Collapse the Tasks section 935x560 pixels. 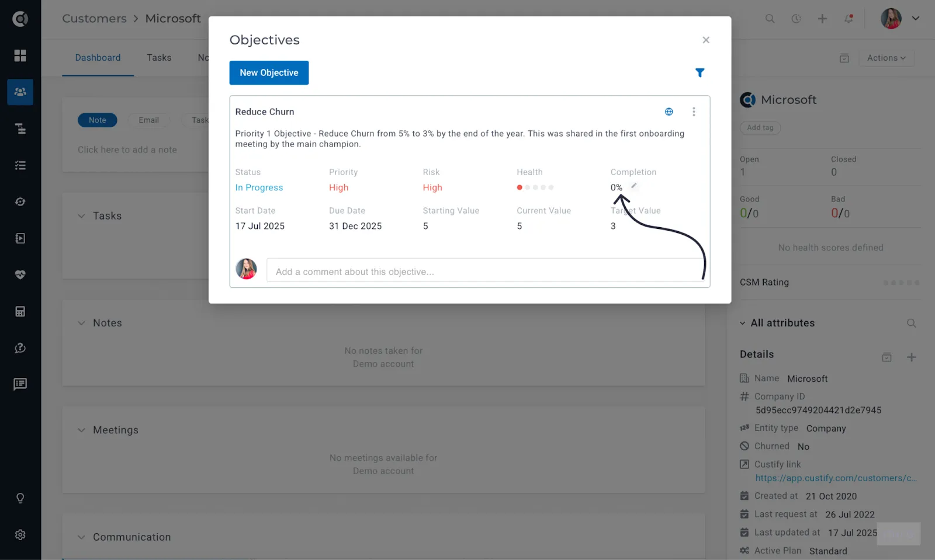click(81, 216)
